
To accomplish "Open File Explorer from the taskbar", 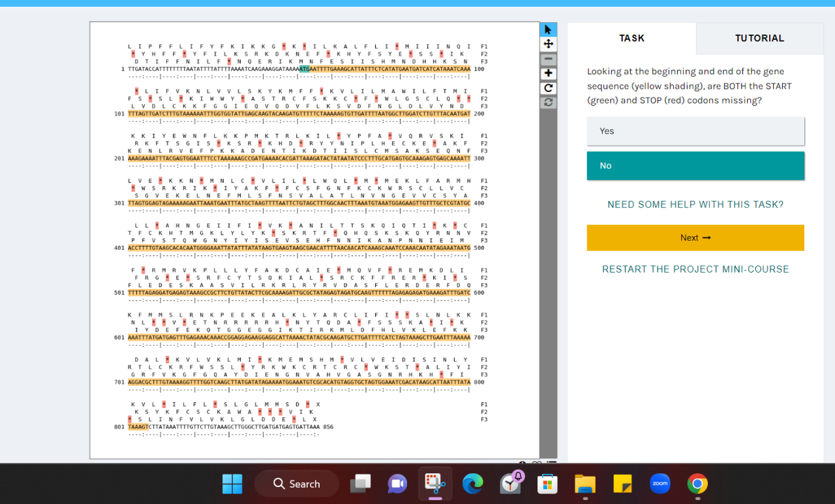I will (x=585, y=484).
